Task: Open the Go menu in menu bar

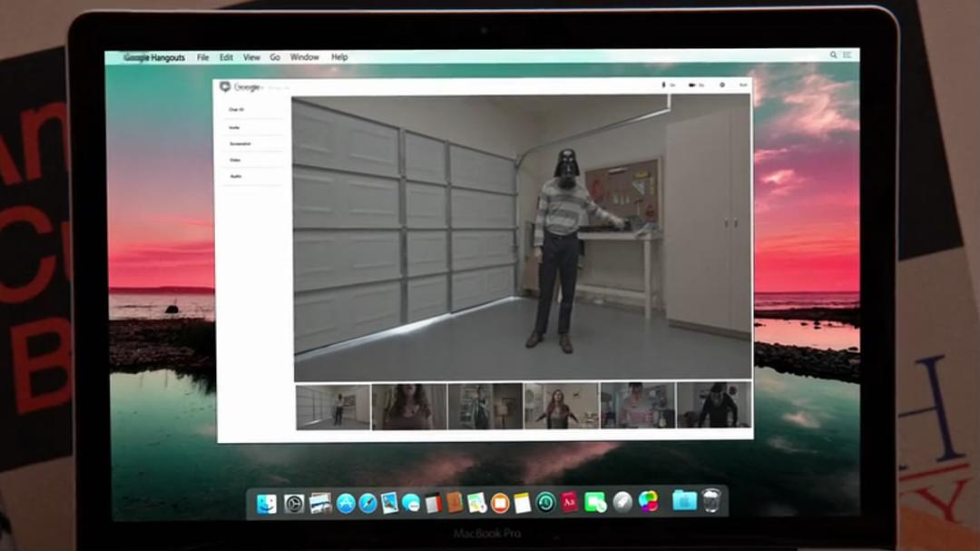Action: point(275,57)
